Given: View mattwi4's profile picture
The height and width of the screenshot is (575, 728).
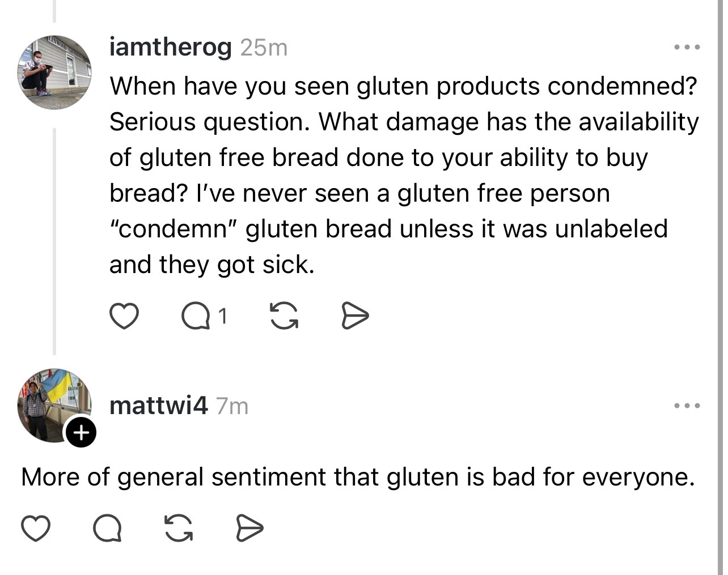Looking at the screenshot, I should pos(51,403).
